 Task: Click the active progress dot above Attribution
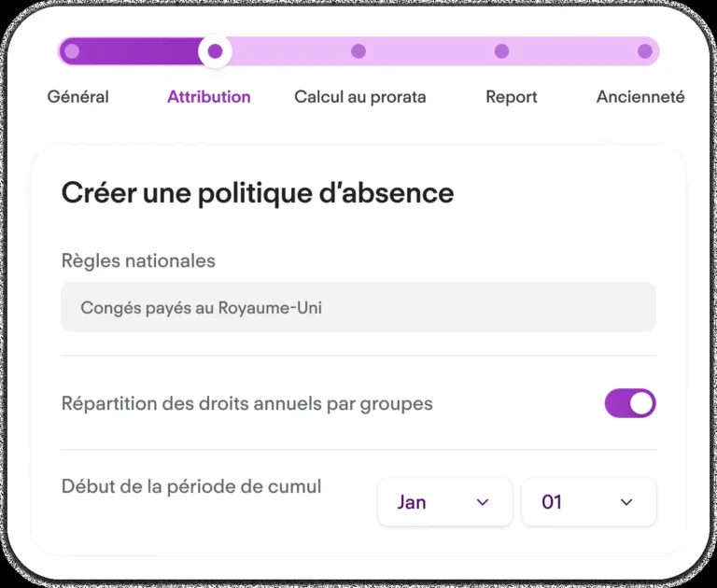(x=215, y=51)
